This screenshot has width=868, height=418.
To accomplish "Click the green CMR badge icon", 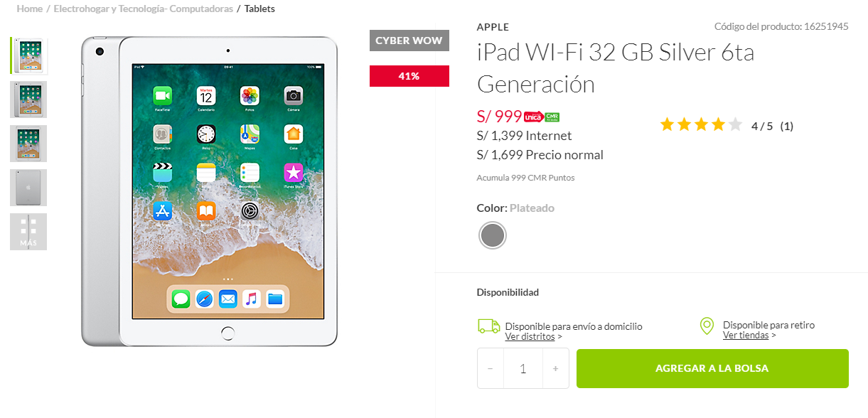I will [x=552, y=117].
